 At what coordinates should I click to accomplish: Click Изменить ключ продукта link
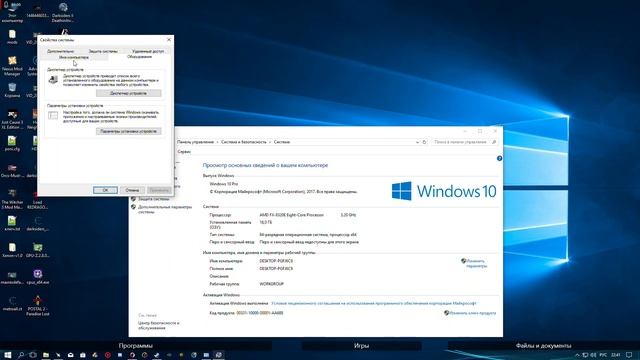(x=472, y=313)
